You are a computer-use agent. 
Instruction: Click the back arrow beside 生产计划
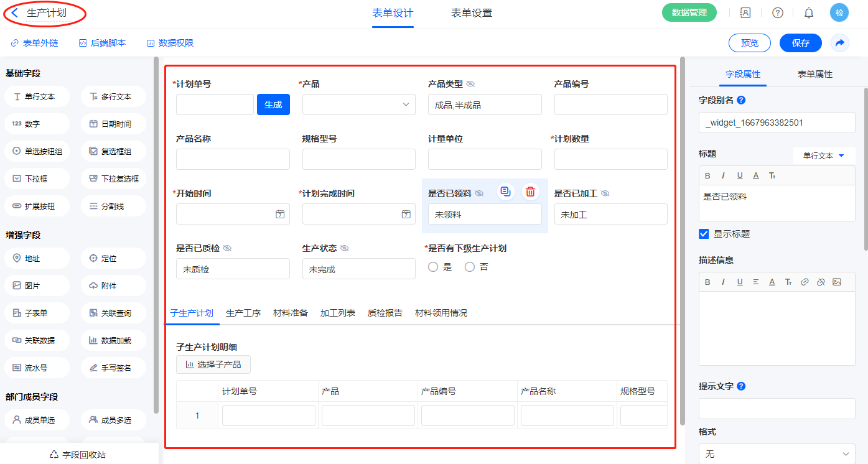(15, 12)
